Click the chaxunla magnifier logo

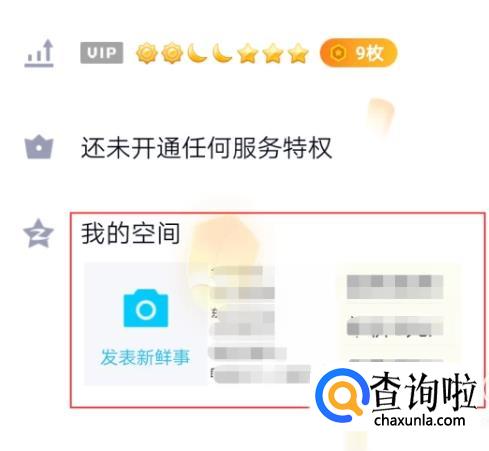(342, 395)
